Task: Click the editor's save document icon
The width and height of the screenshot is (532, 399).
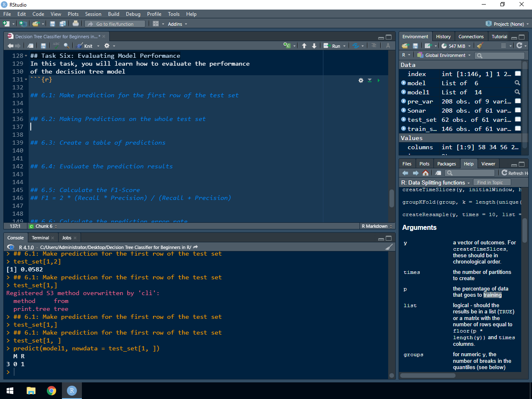Action: [43, 46]
